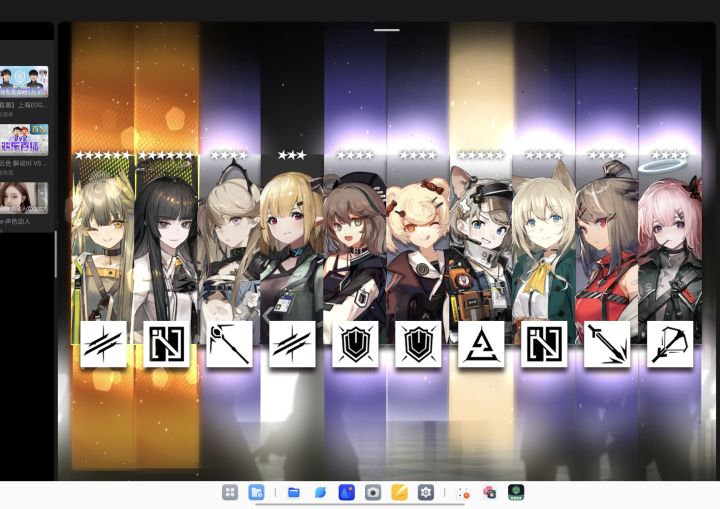The width and height of the screenshot is (720, 509).
Task: Select the Supporter triangle class icon
Action: coord(481,344)
